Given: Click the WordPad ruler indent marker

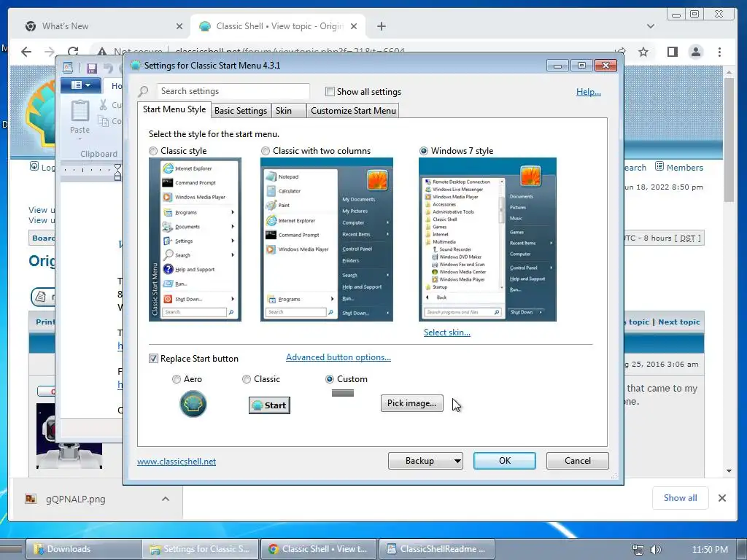Looking at the screenshot, I should pyautogui.click(x=117, y=172).
